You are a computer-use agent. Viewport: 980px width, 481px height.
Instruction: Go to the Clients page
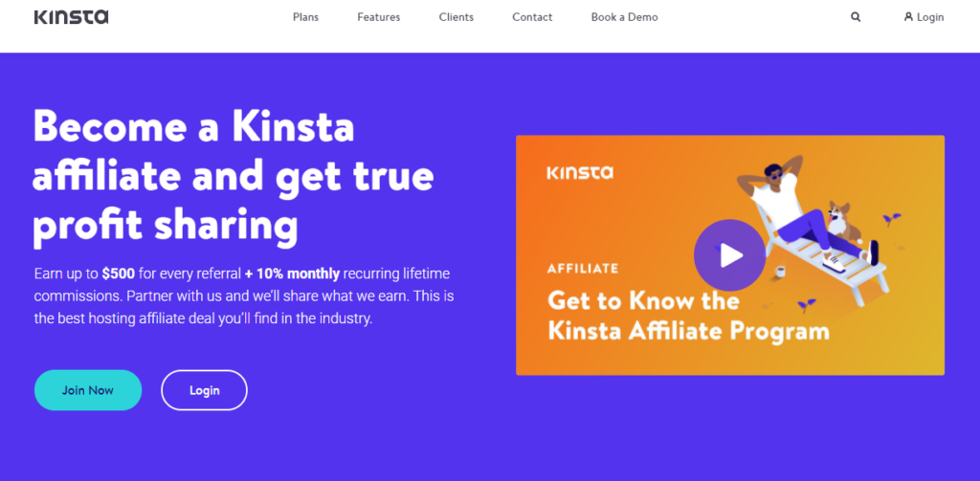coord(457,17)
